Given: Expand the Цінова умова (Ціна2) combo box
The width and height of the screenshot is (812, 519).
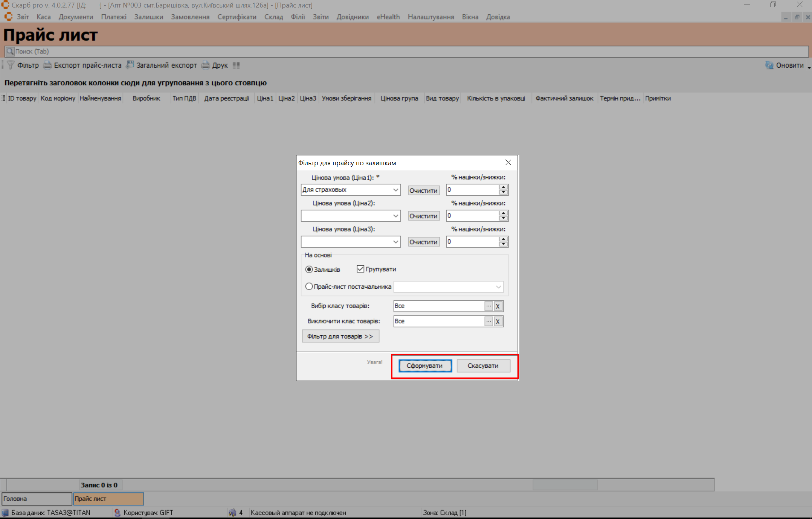Looking at the screenshot, I should click(x=395, y=216).
